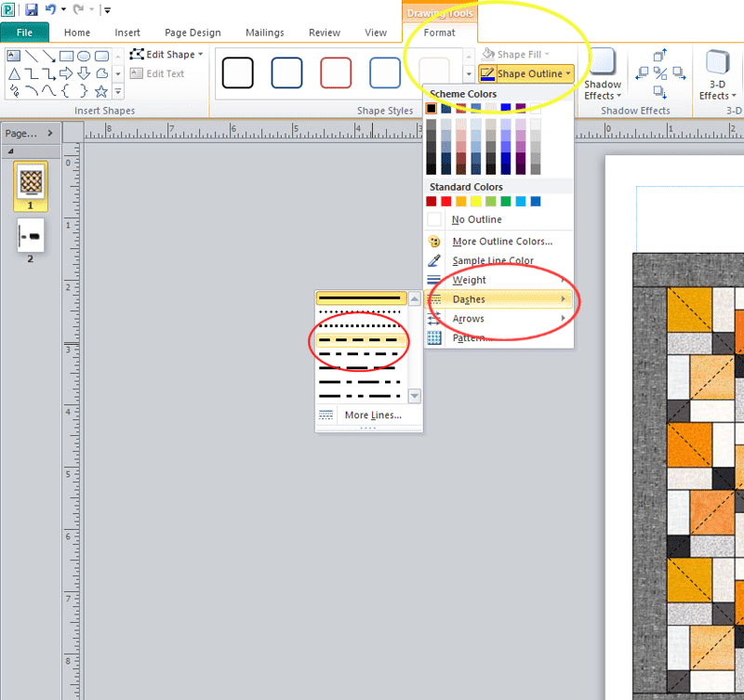Viewport: 744px width, 700px height.
Task: Open the Shape Outline dropdown
Action: [x=526, y=74]
